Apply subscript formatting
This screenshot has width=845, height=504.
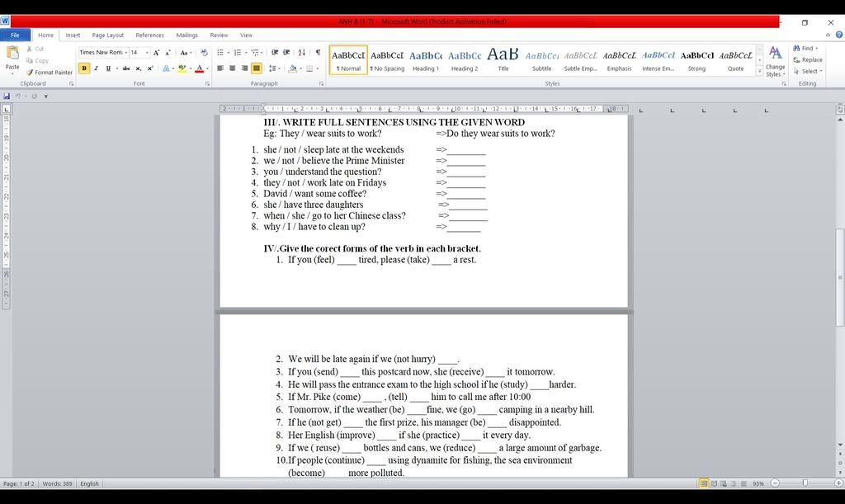(139, 68)
